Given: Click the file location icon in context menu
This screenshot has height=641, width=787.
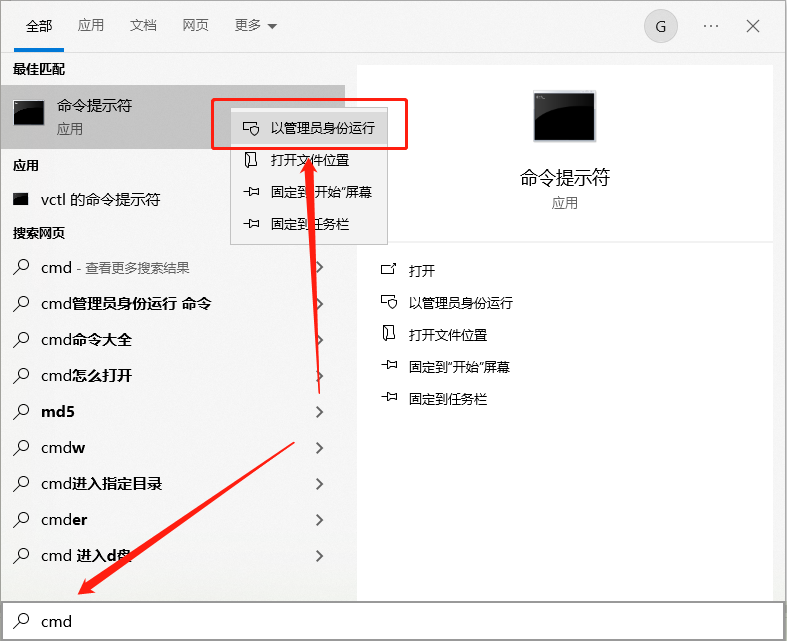Looking at the screenshot, I should tap(250, 160).
